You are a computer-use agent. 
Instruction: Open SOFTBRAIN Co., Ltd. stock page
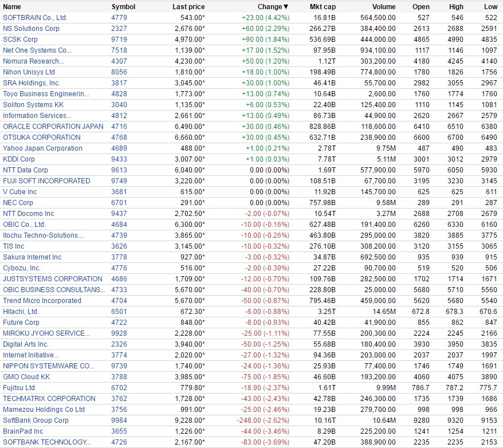point(35,18)
